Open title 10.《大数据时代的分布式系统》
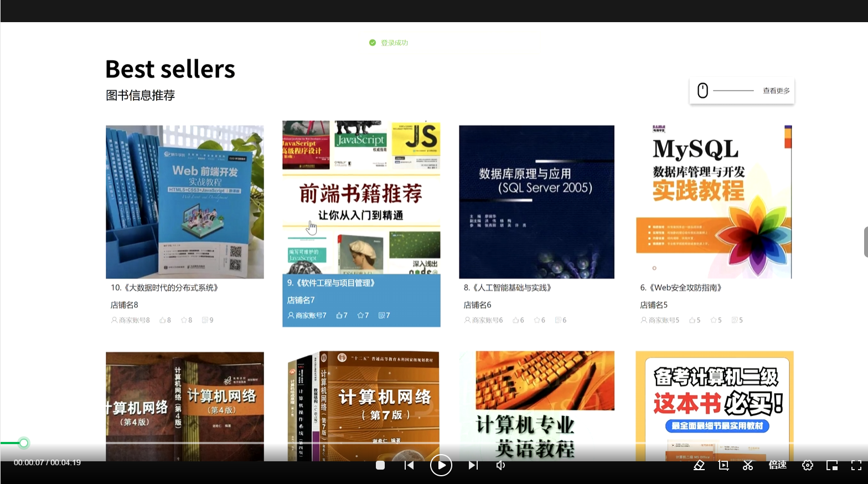 click(x=166, y=287)
